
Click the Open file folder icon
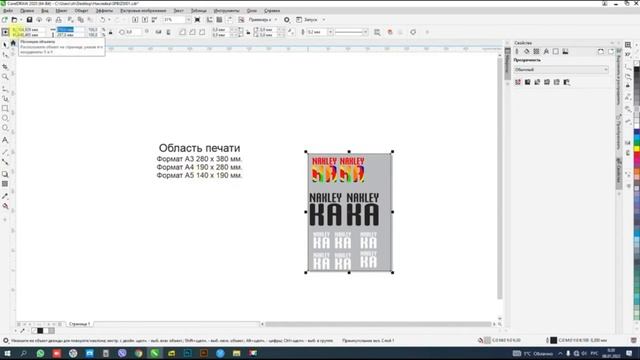tap(14, 20)
